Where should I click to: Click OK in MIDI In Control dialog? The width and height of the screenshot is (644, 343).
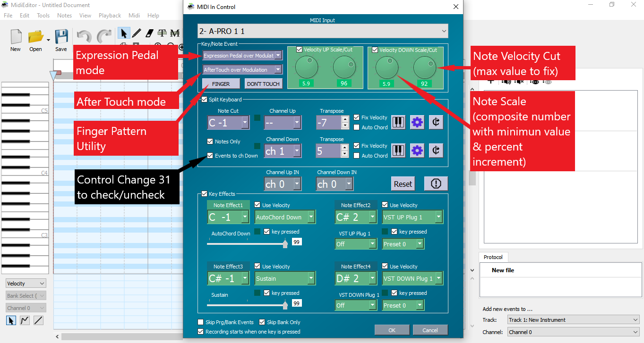tap(392, 330)
